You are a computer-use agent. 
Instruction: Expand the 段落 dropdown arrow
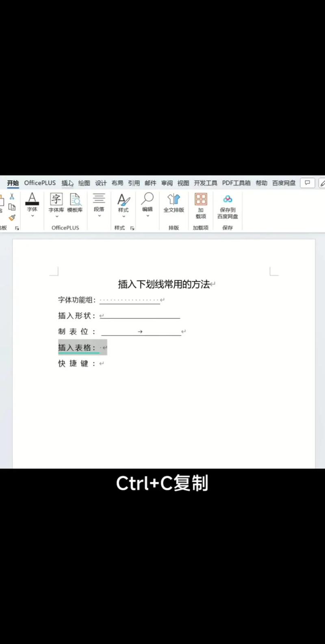99,216
